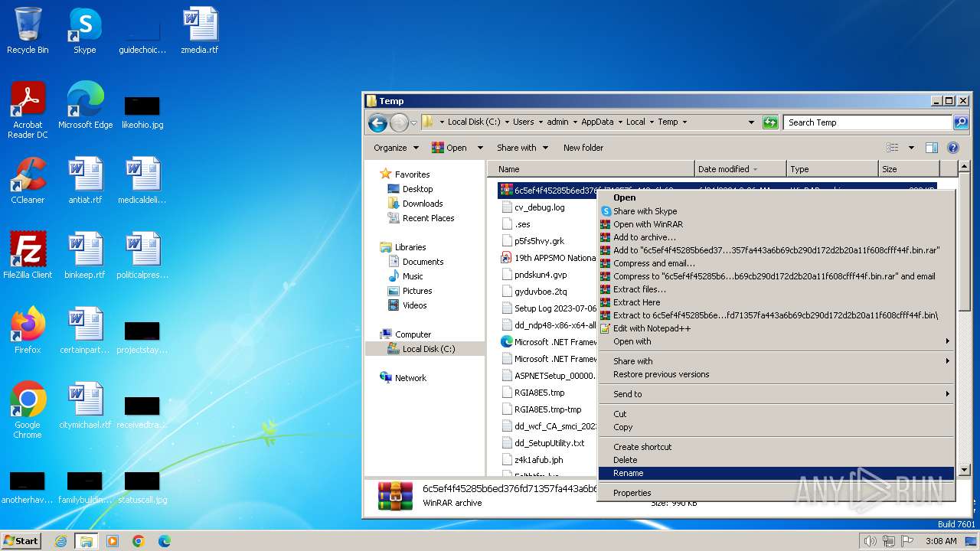The height and width of the screenshot is (551, 980).
Task: Open citymichael.rtf desktop file
Action: point(85,406)
